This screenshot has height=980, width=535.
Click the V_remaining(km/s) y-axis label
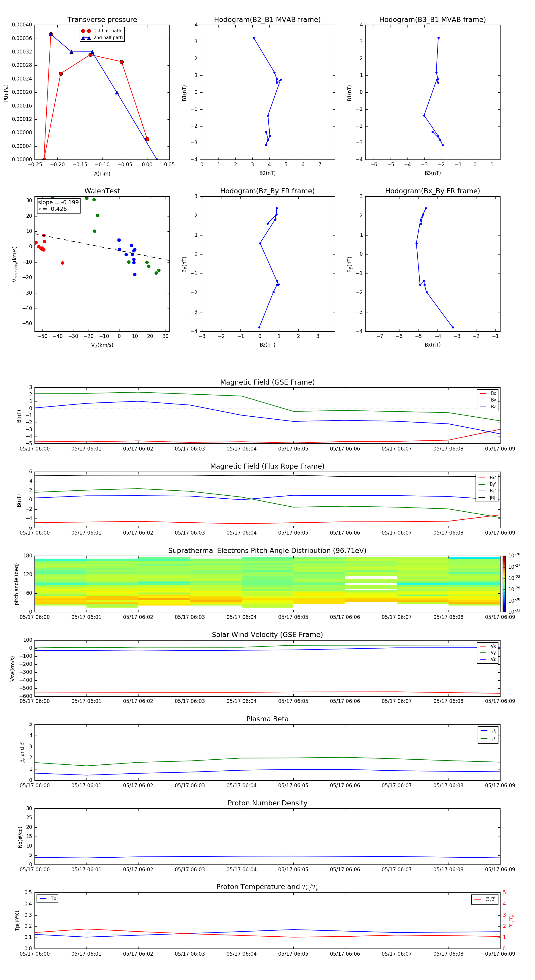click(x=15, y=264)
